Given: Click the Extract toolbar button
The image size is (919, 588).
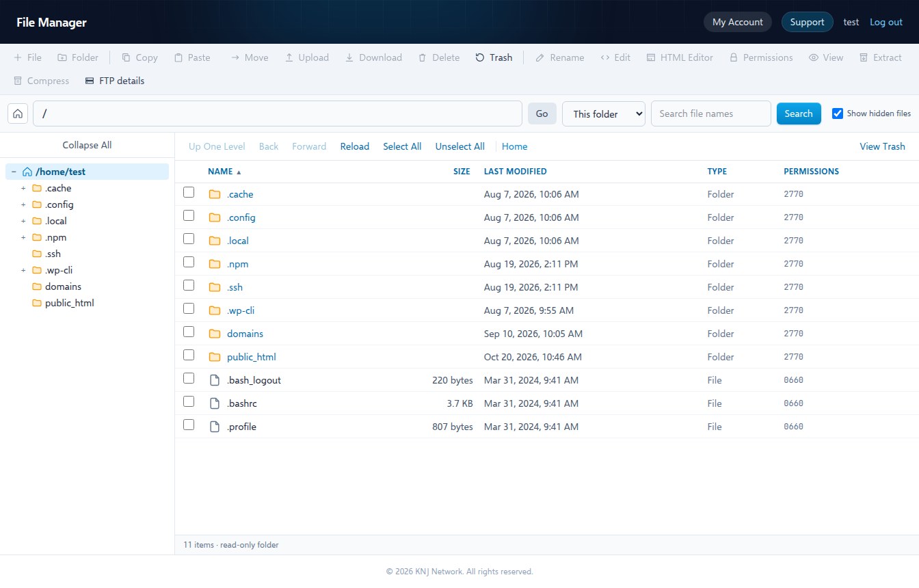Looking at the screenshot, I should (x=881, y=57).
